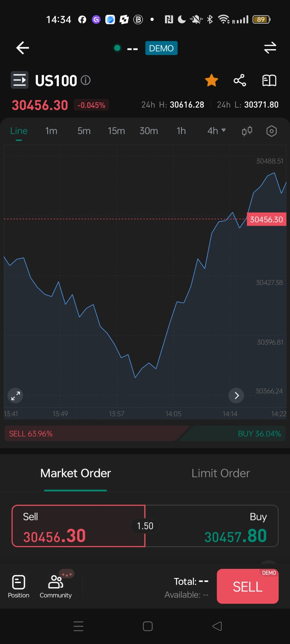Tap the Bluetooth status icon
Screen dimensions: 290x644
pos(210,19)
